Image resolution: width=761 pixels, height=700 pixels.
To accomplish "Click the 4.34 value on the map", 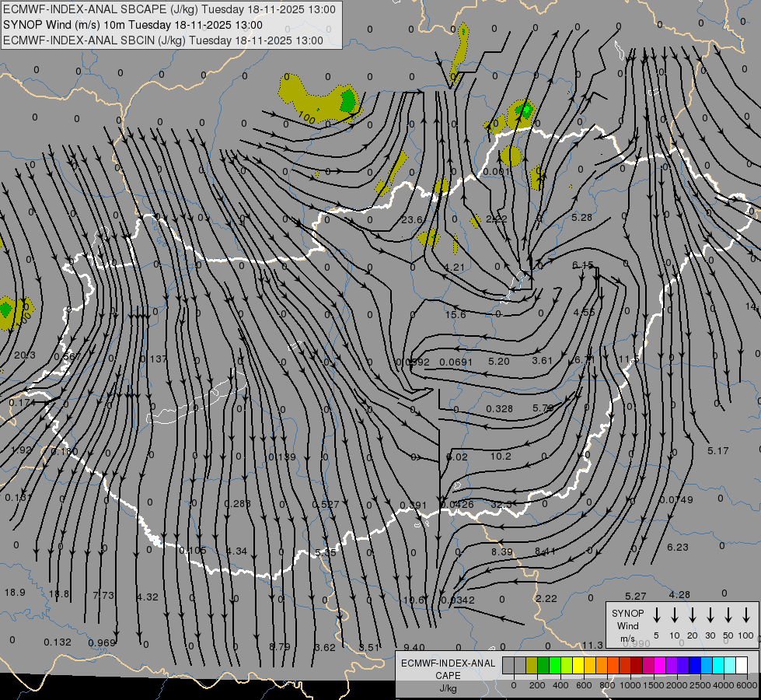I will click(236, 551).
